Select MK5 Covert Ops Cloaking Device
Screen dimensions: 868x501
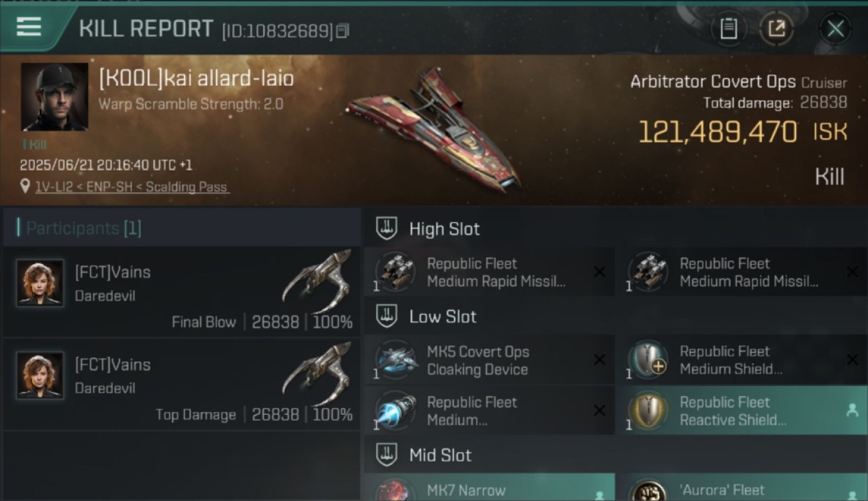coord(489,360)
